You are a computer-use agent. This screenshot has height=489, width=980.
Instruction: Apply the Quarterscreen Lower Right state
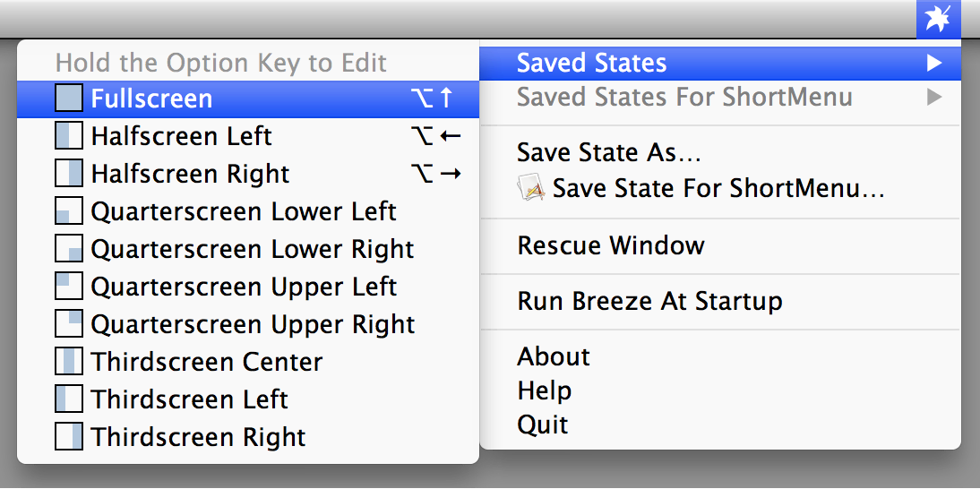pos(252,249)
